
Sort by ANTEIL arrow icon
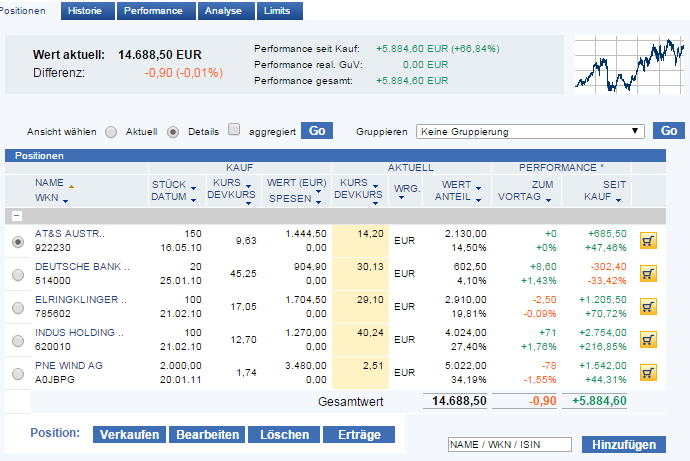point(478,200)
